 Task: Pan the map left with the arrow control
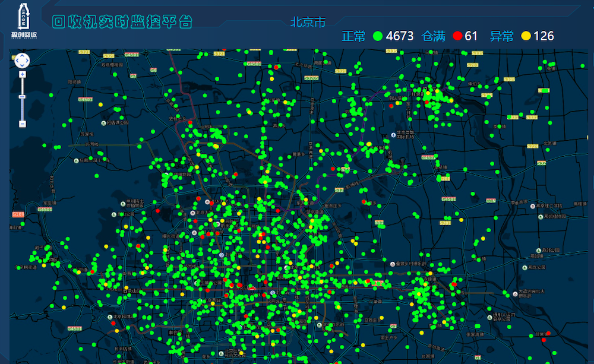tap(17, 61)
